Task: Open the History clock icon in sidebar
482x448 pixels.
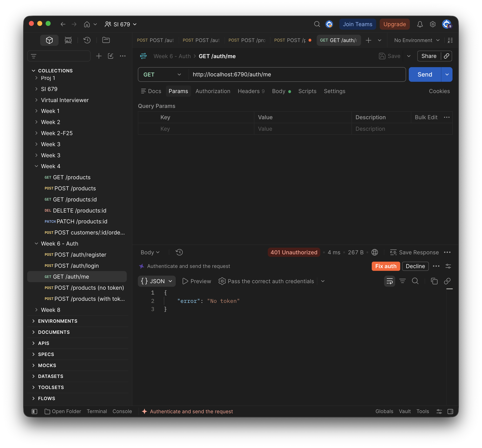Action: 87,40
